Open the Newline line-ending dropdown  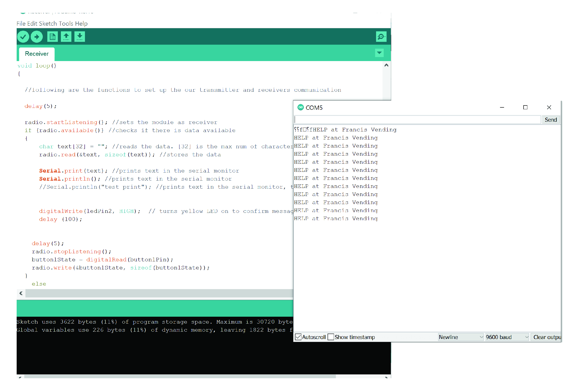[460, 337]
